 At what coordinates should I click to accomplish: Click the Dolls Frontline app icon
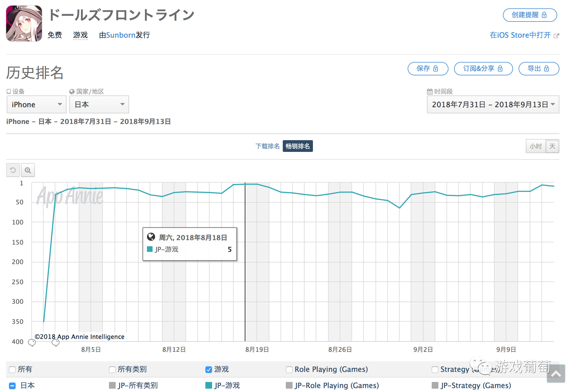click(x=24, y=23)
